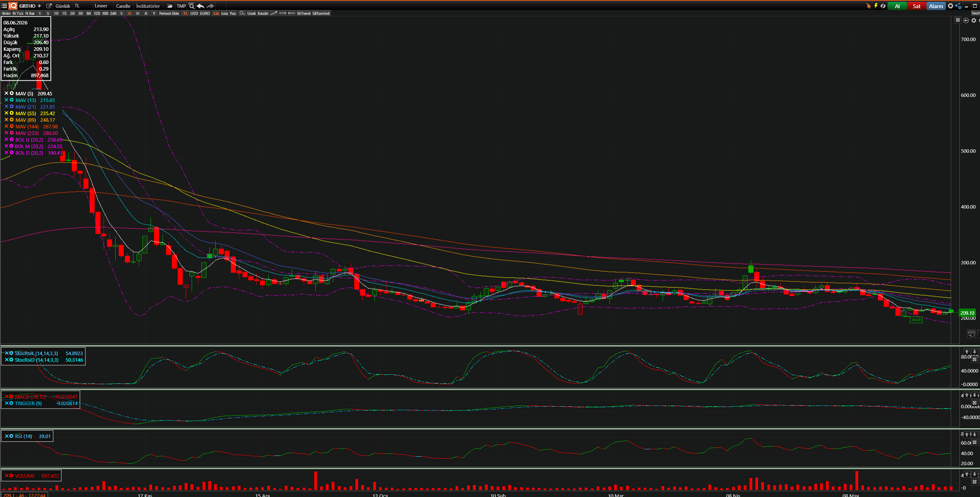Image resolution: width=980 pixels, height=497 pixels.
Task: Select the diagonal trend line tool
Action: [274, 13]
